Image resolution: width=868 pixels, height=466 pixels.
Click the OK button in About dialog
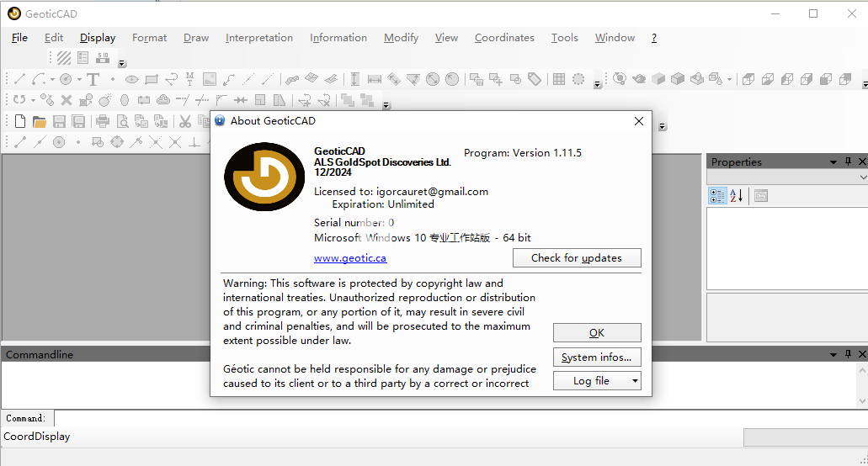point(597,333)
